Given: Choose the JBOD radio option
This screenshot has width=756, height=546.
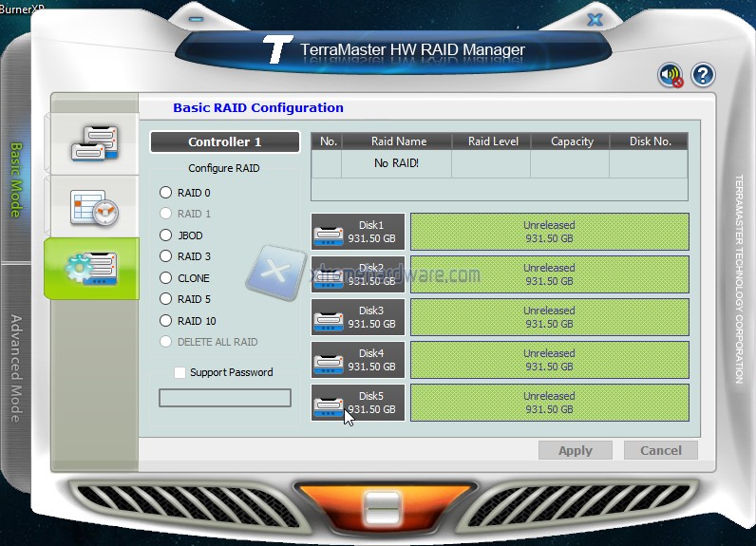Looking at the screenshot, I should pos(166,235).
